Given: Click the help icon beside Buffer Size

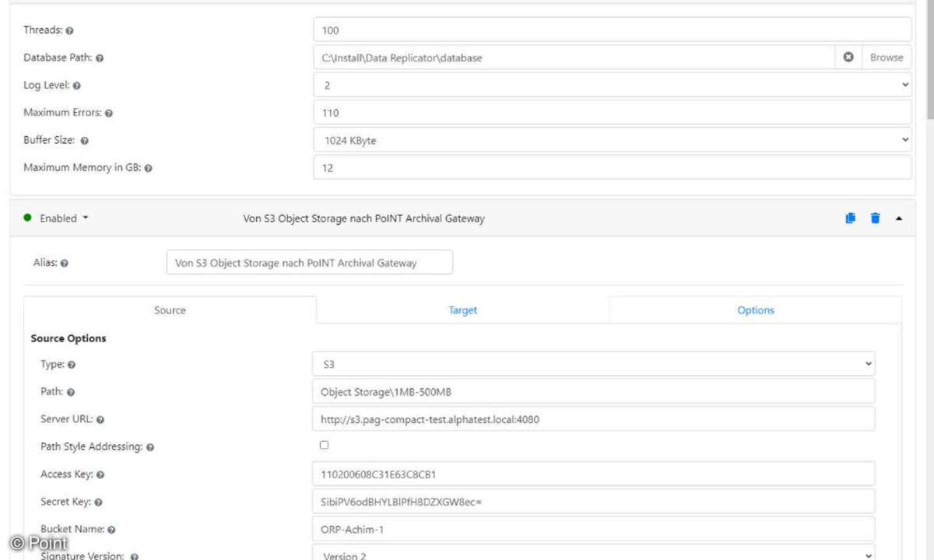Looking at the screenshot, I should click(x=84, y=141).
